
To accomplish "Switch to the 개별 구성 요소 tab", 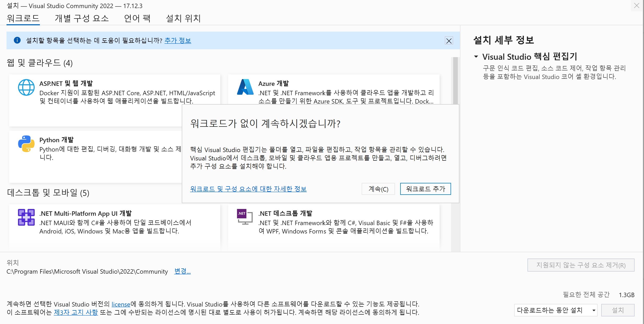I will 82,18.
